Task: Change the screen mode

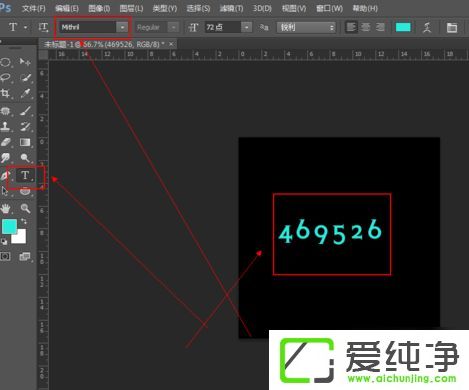Action: [25, 257]
